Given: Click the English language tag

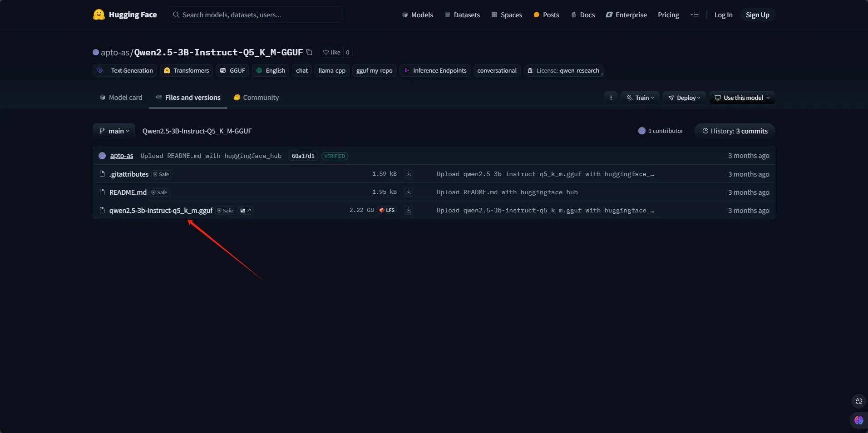Looking at the screenshot, I should [271, 70].
